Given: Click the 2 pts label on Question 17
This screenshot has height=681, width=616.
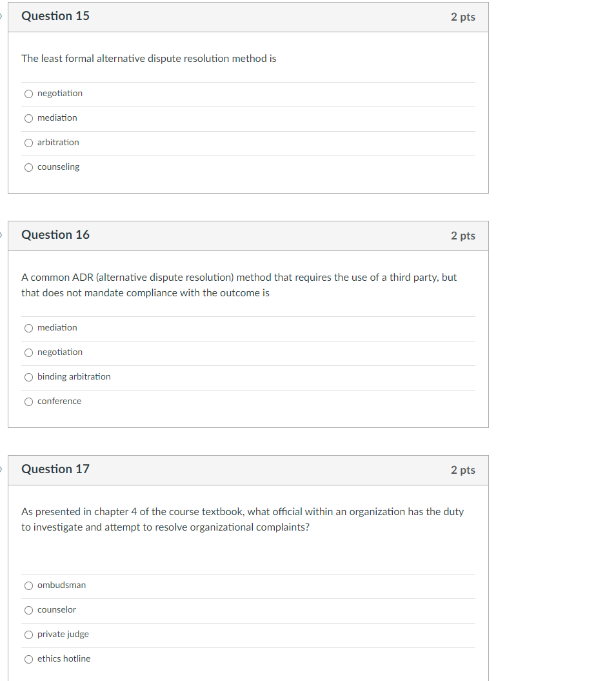Looking at the screenshot, I should tap(463, 471).
